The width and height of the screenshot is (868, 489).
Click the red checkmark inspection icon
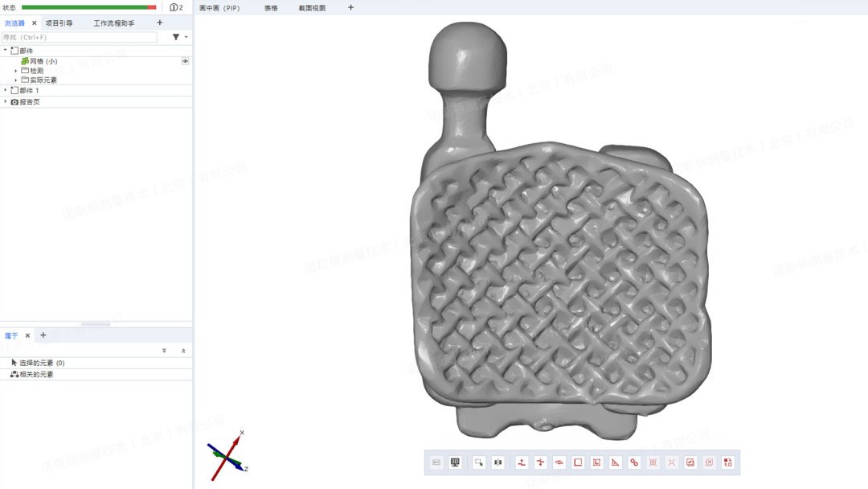(690, 462)
